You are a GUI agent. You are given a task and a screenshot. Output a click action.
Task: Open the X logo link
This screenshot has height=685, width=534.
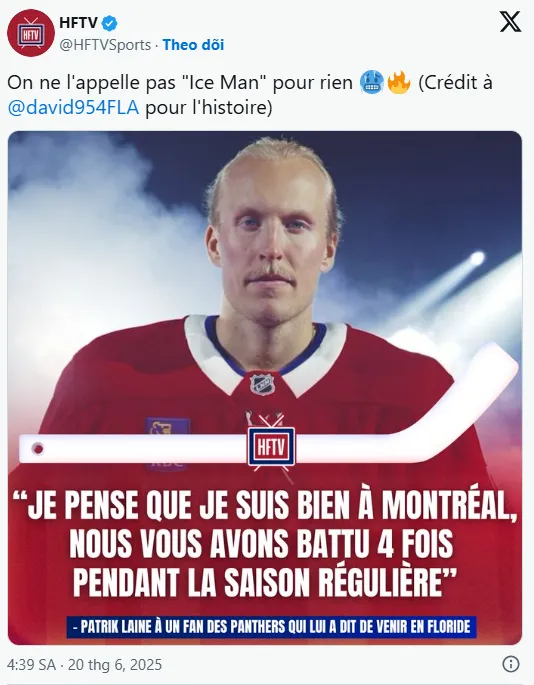[510, 22]
